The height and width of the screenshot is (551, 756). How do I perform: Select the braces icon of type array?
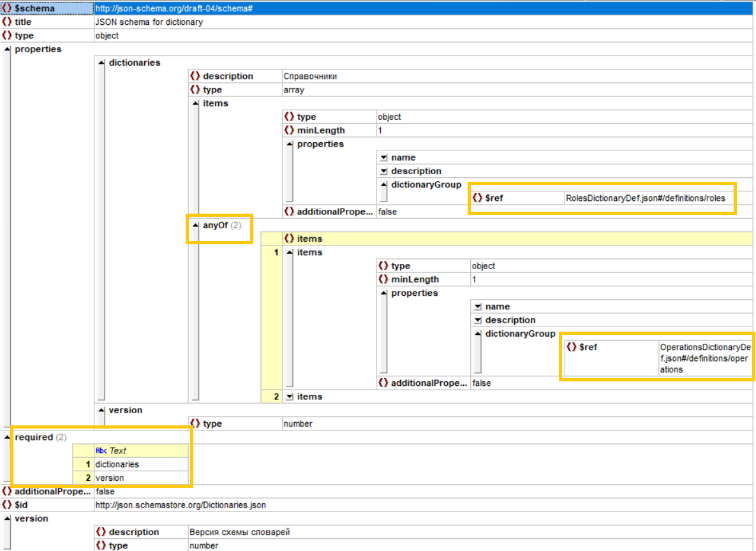pos(195,89)
